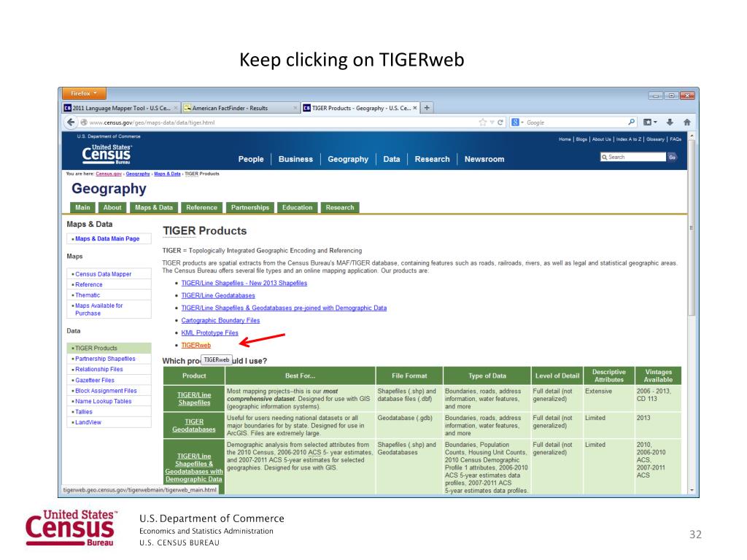Click the vertical page scrollbar

(692, 227)
